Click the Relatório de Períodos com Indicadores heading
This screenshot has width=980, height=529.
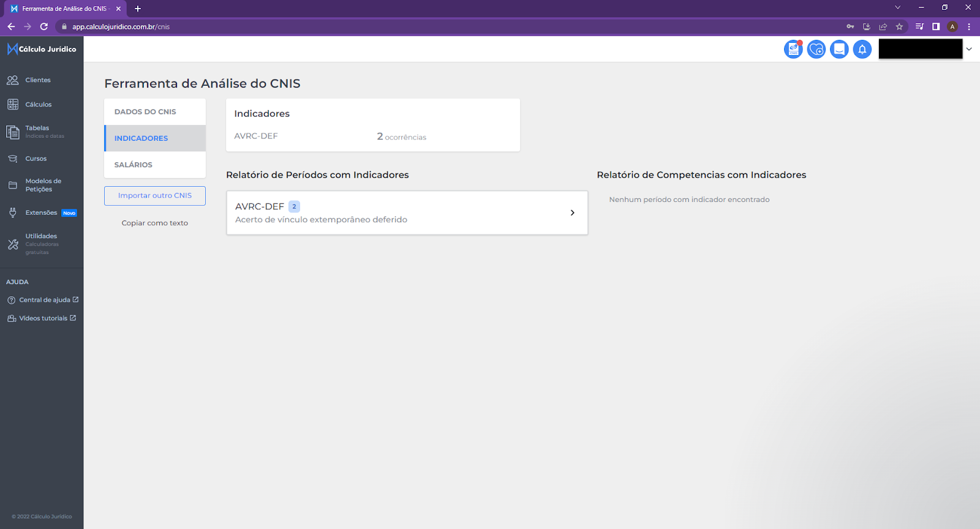coord(317,175)
